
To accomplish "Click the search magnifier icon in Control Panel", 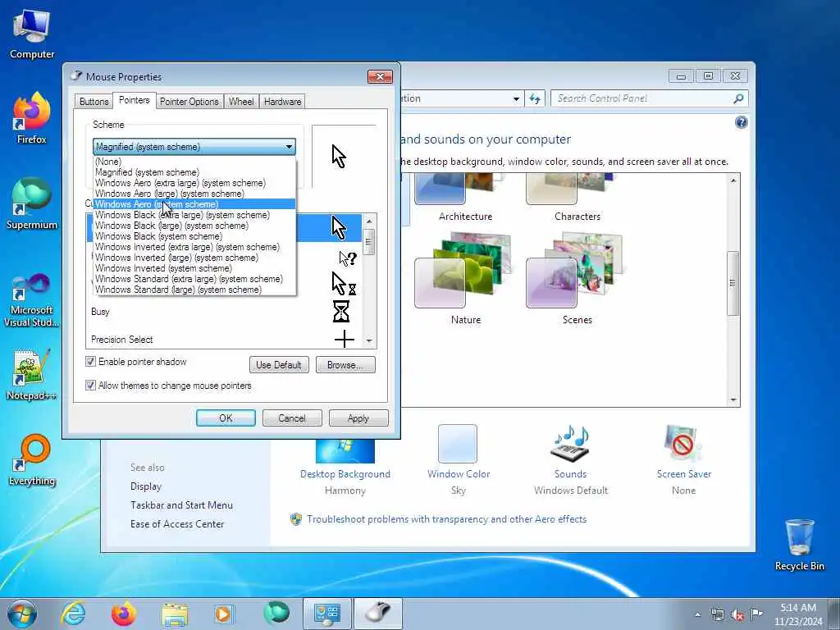I will tap(738, 98).
